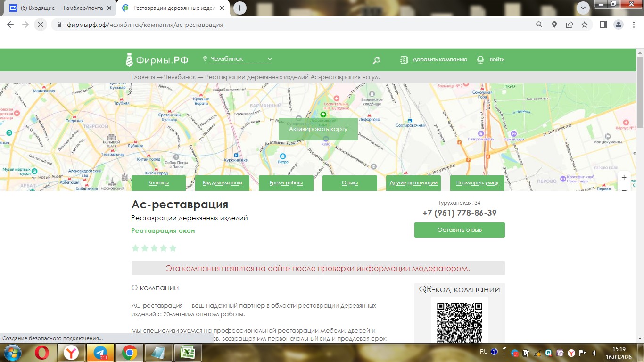Click the QR-код компании heading
The height and width of the screenshot is (362, 644).
460,289
